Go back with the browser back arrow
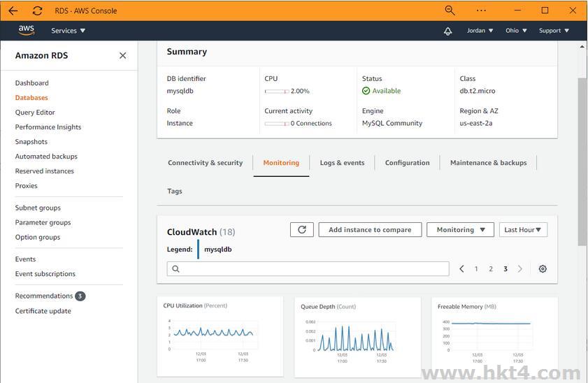Image resolution: width=588 pixels, height=383 pixels. (13, 11)
